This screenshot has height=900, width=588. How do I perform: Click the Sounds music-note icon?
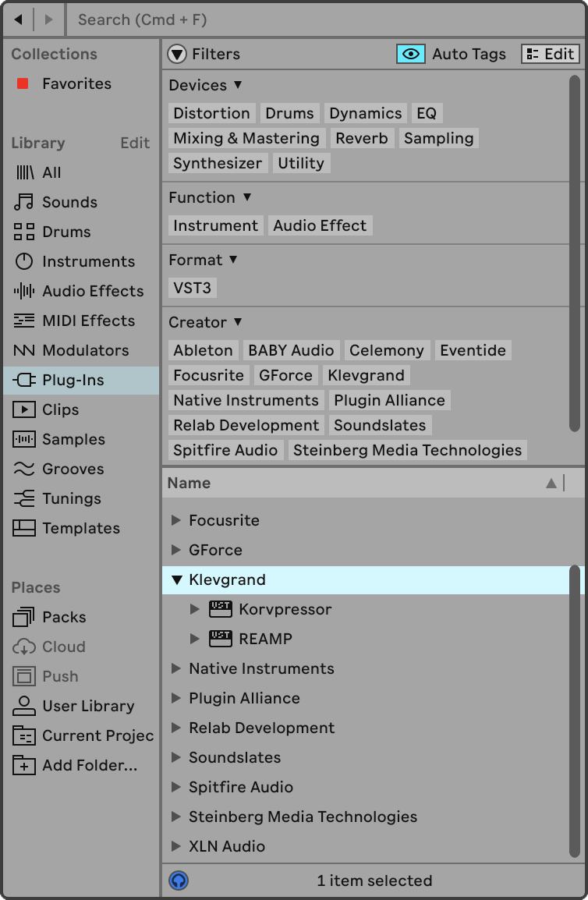[x=24, y=202]
